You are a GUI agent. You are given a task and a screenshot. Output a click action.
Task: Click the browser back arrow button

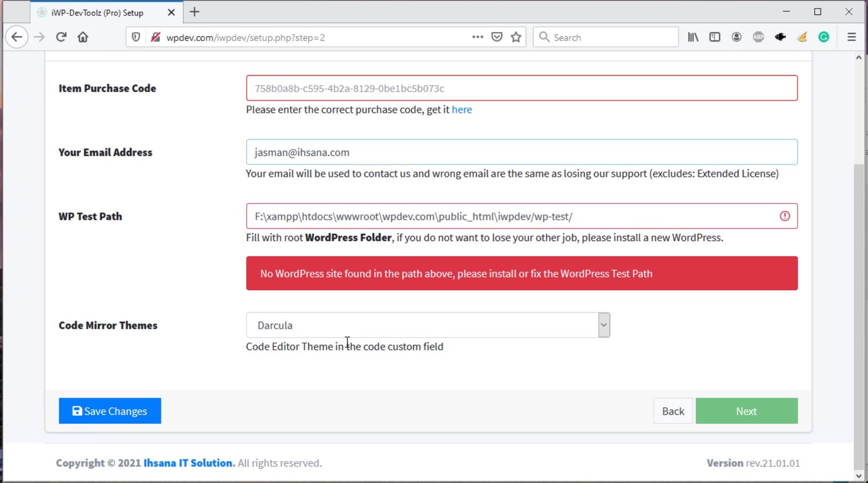17,37
